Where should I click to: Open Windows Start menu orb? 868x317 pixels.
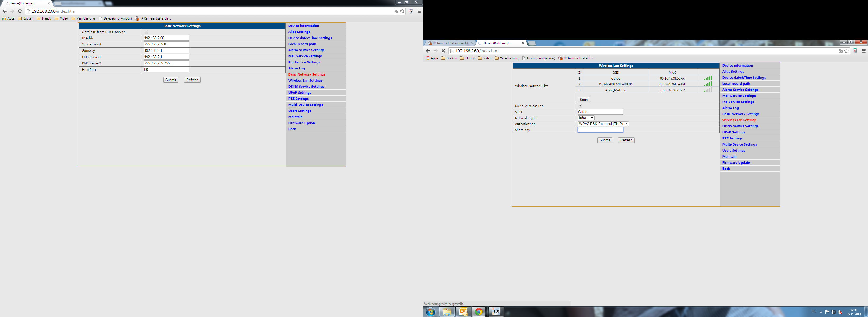click(x=430, y=312)
